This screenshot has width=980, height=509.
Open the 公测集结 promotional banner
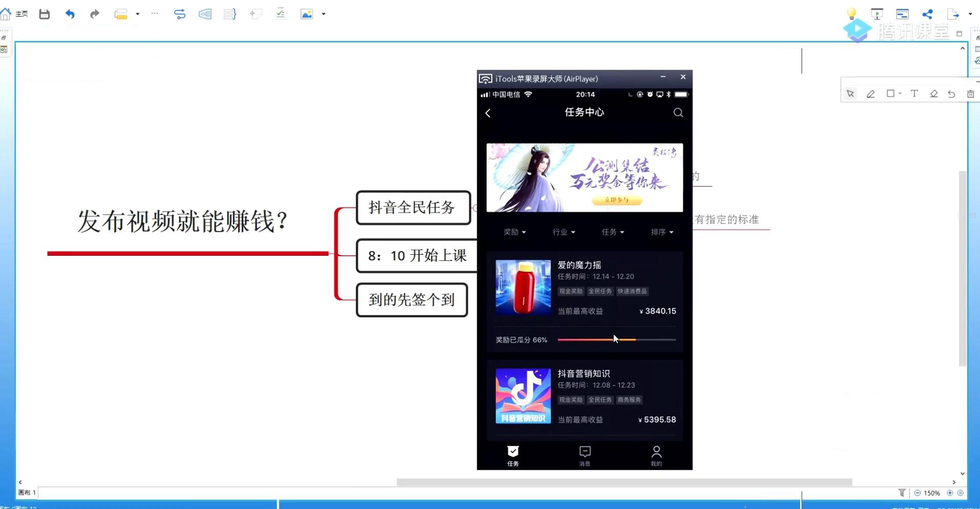click(585, 177)
